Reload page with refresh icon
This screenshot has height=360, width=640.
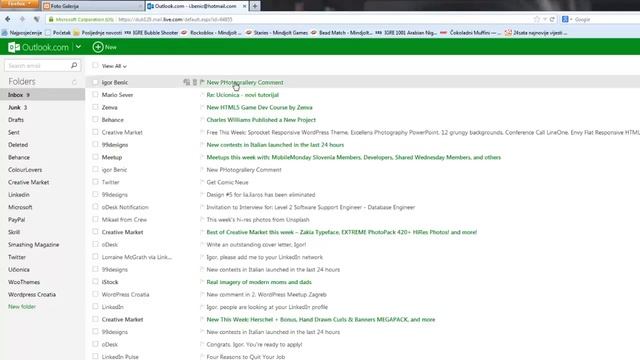pos(552,19)
